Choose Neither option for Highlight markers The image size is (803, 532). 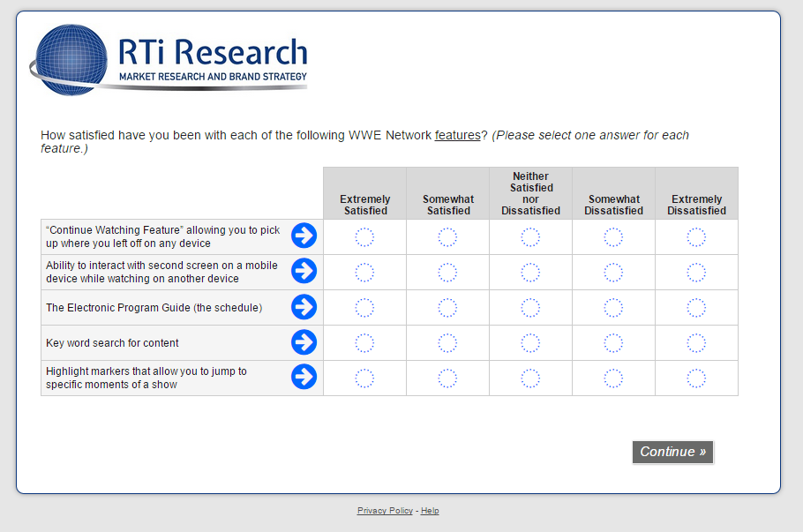[530, 378]
